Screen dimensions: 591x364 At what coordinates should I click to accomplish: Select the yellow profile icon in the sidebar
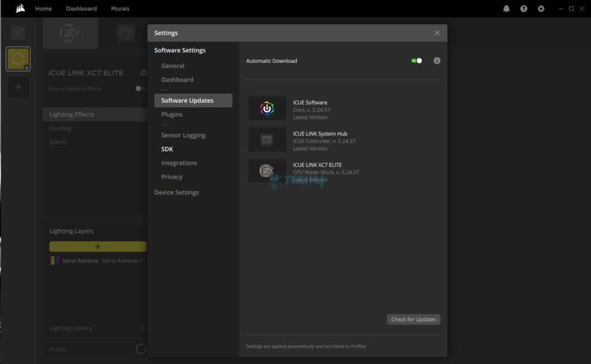tap(18, 59)
